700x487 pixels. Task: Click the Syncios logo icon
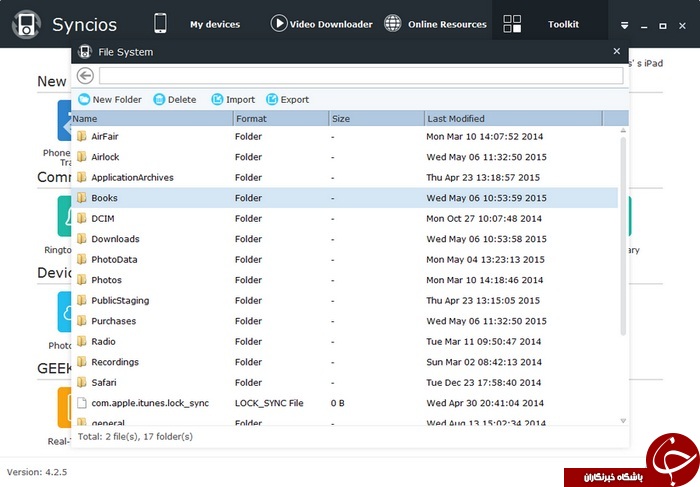point(26,24)
